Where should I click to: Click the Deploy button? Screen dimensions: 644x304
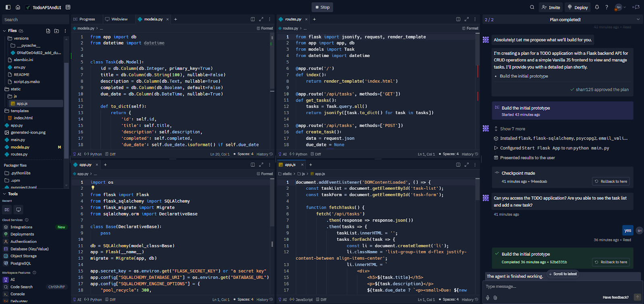click(x=578, y=7)
